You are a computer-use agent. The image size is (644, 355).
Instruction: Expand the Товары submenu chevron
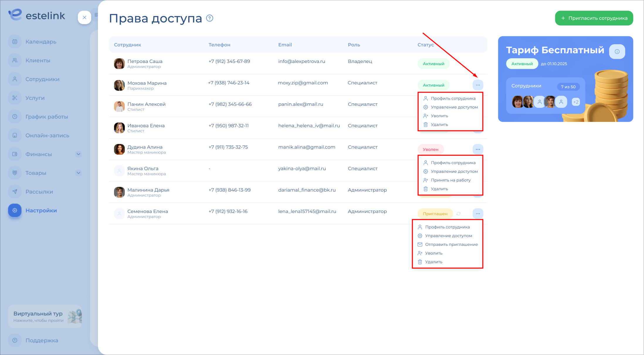pos(78,173)
